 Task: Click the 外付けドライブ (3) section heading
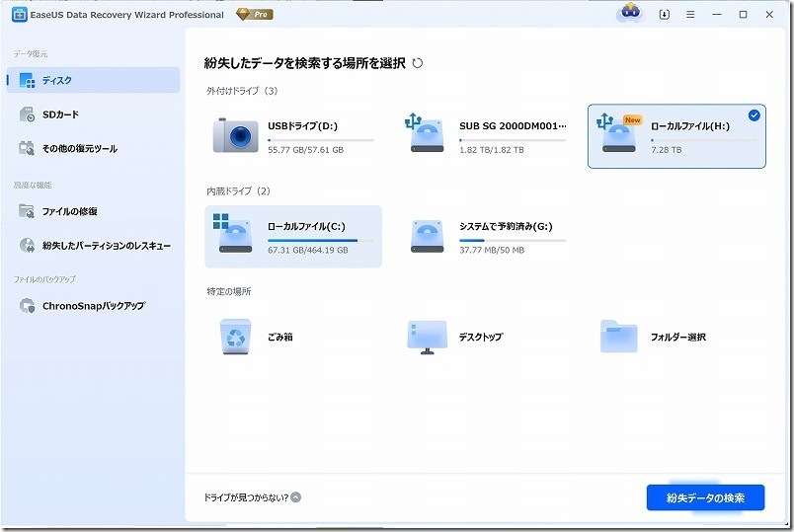(x=242, y=91)
